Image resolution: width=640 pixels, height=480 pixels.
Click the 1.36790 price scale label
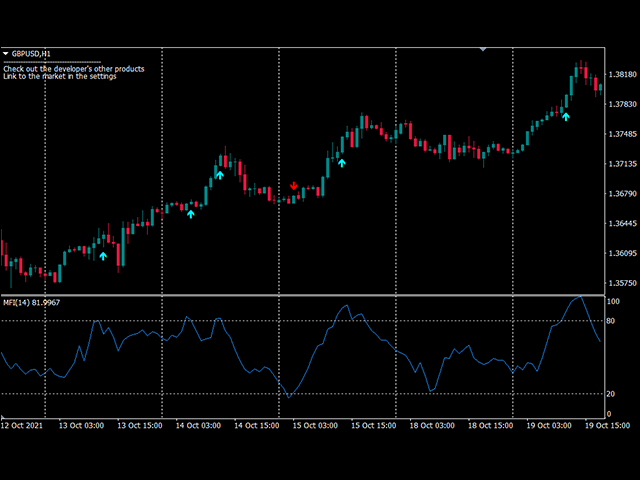pyautogui.click(x=620, y=194)
